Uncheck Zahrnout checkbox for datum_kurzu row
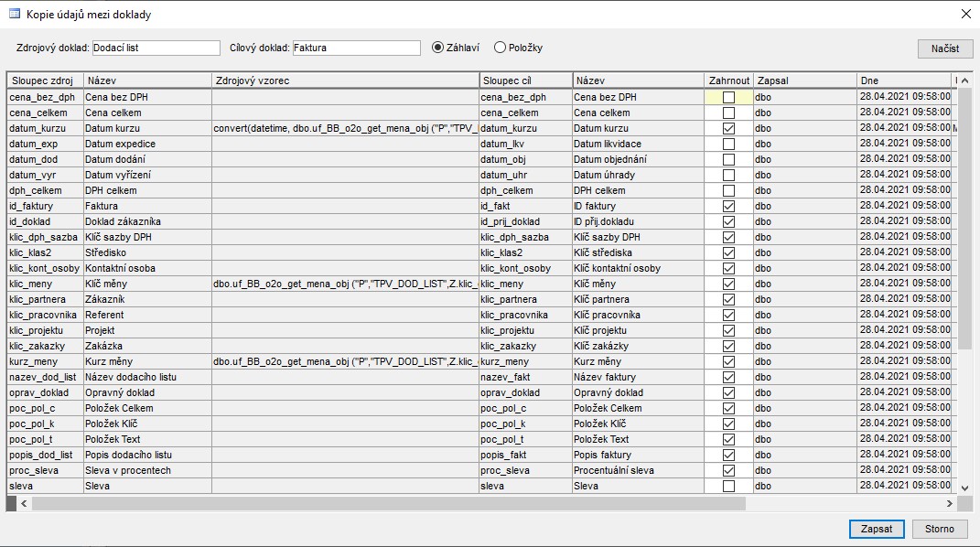This screenshot has height=547, width=980. coord(728,129)
